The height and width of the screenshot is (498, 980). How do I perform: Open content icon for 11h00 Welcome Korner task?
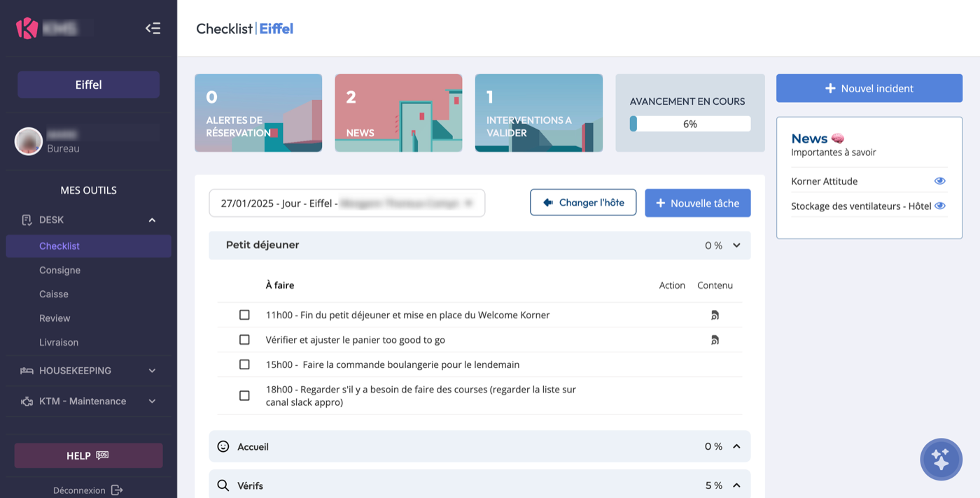click(x=715, y=315)
